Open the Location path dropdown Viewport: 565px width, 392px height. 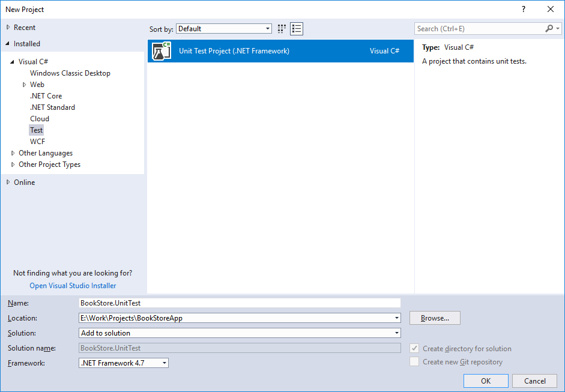click(x=396, y=318)
